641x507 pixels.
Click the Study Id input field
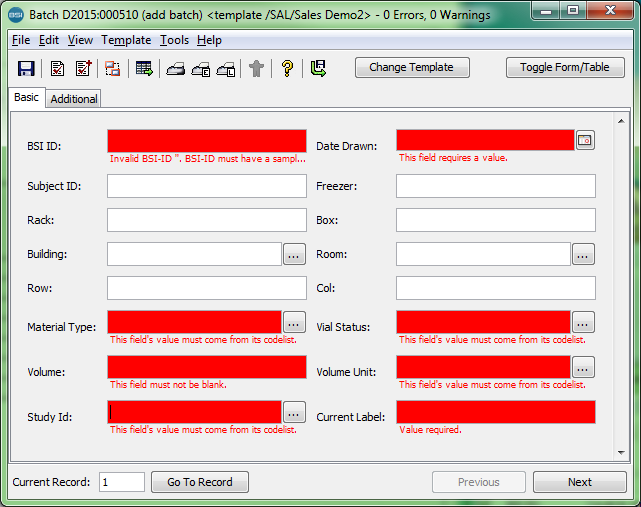pyautogui.click(x=195, y=412)
